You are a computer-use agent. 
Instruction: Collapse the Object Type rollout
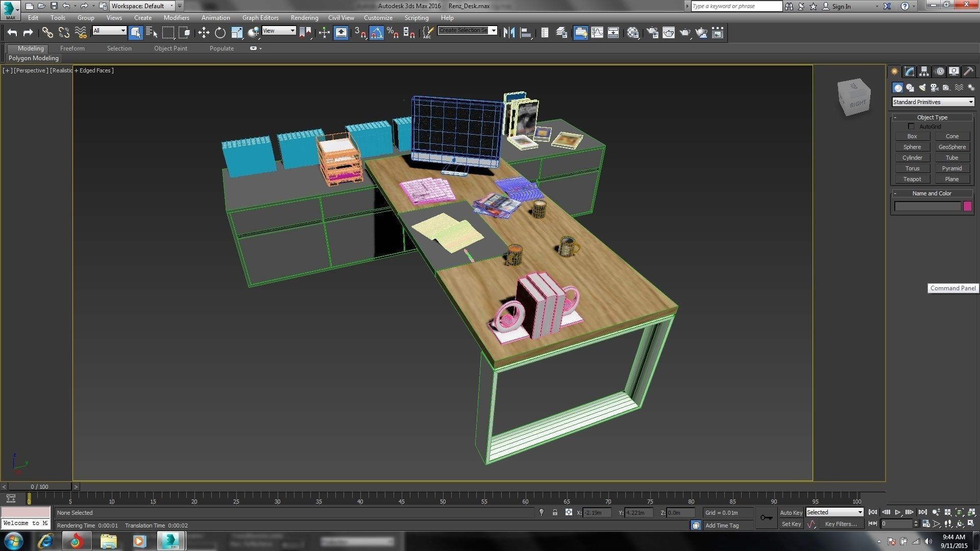[932, 117]
